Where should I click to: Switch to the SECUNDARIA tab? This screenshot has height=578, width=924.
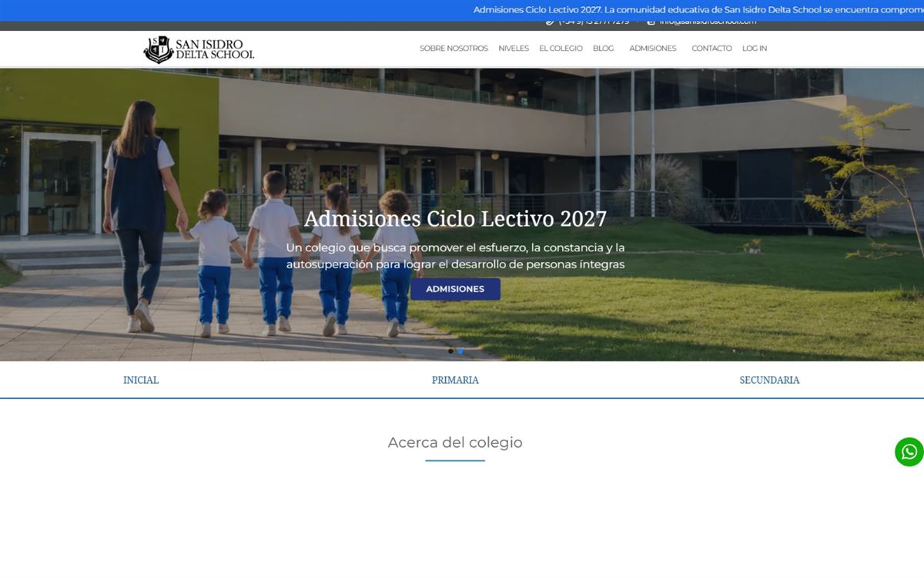[x=769, y=380]
